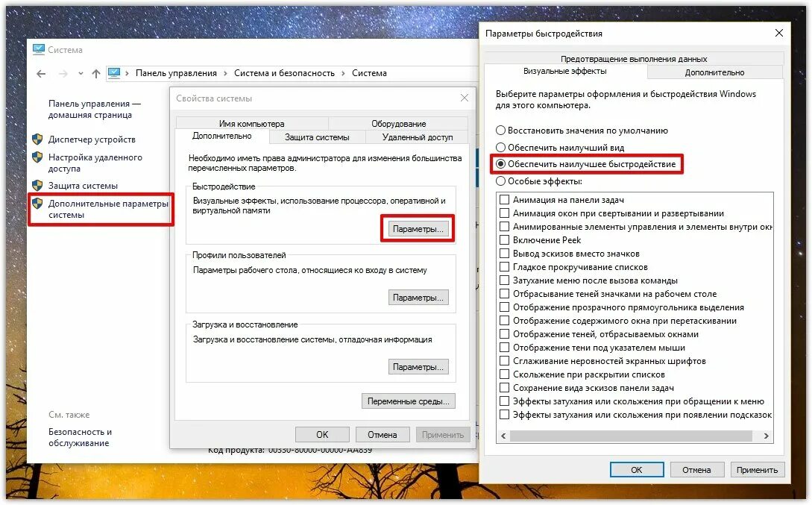The width and height of the screenshot is (812, 505).
Task: Click the shield icon beside Настройка удаленного доступа
Action: click(x=37, y=157)
